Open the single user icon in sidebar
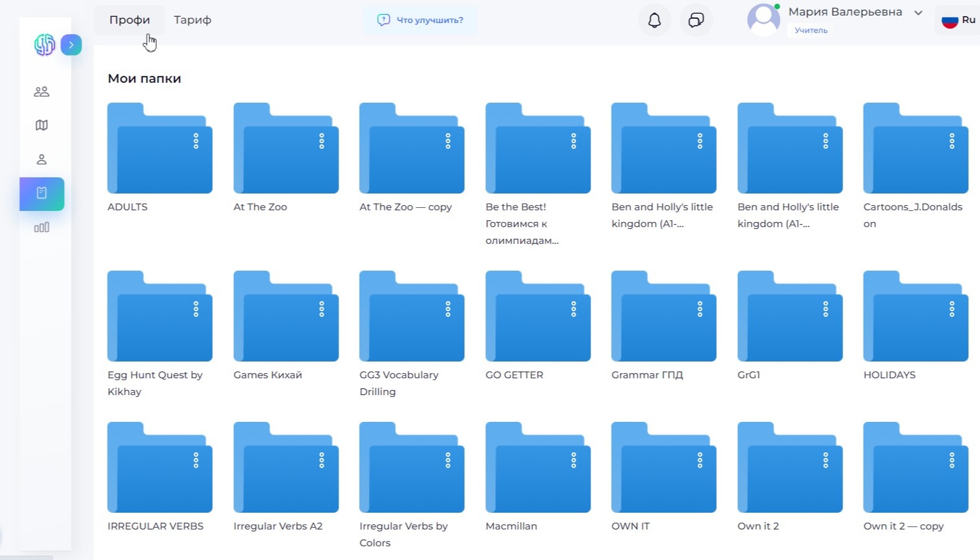The image size is (980, 560). 42,159
